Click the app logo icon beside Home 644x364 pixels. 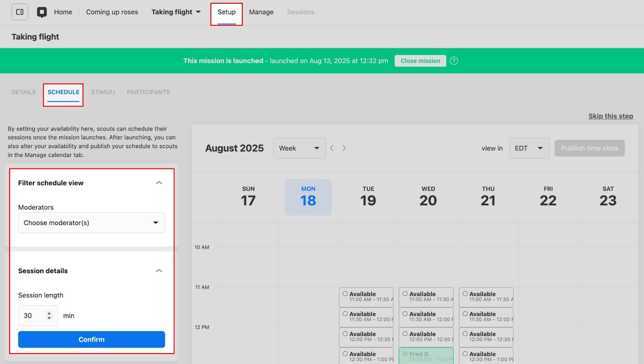click(x=42, y=12)
